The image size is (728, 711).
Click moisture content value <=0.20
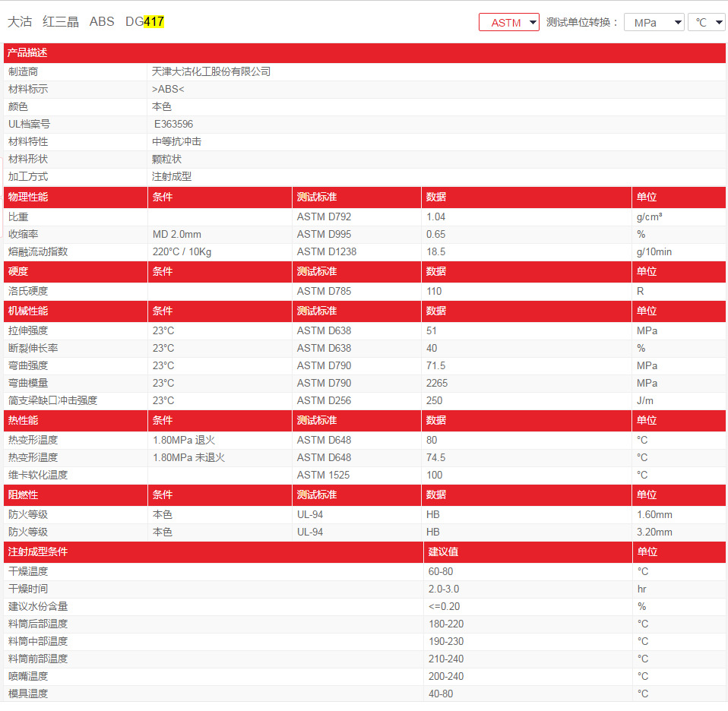[x=444, y=606]
